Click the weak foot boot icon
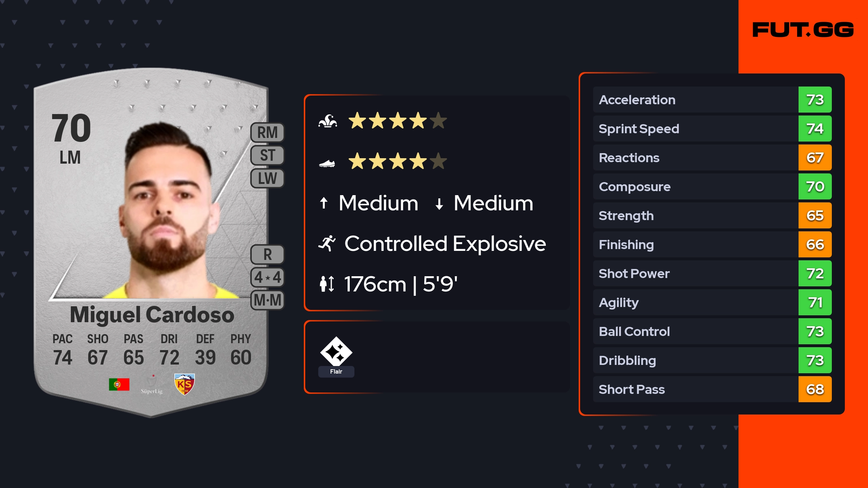 coord(327,164)
